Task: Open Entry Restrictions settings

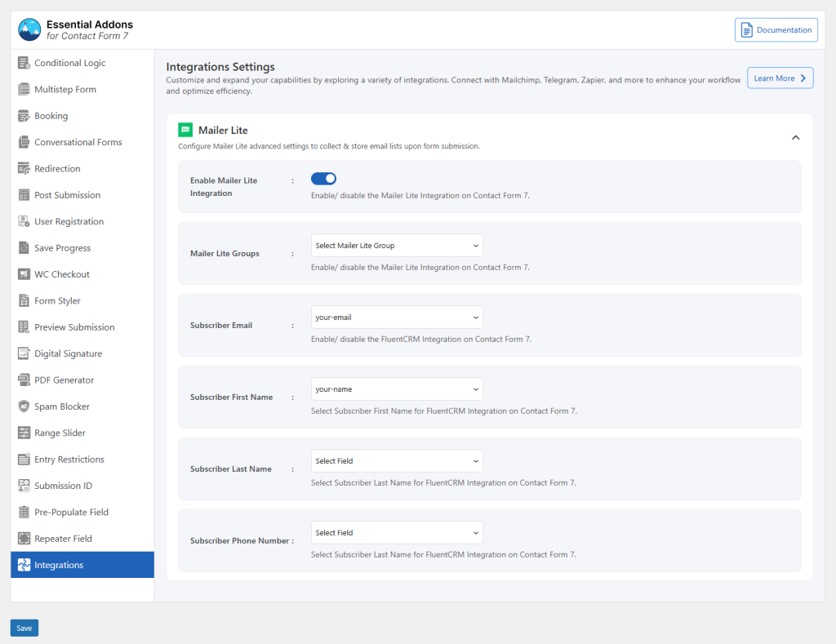Action: (x=82, y=459)
